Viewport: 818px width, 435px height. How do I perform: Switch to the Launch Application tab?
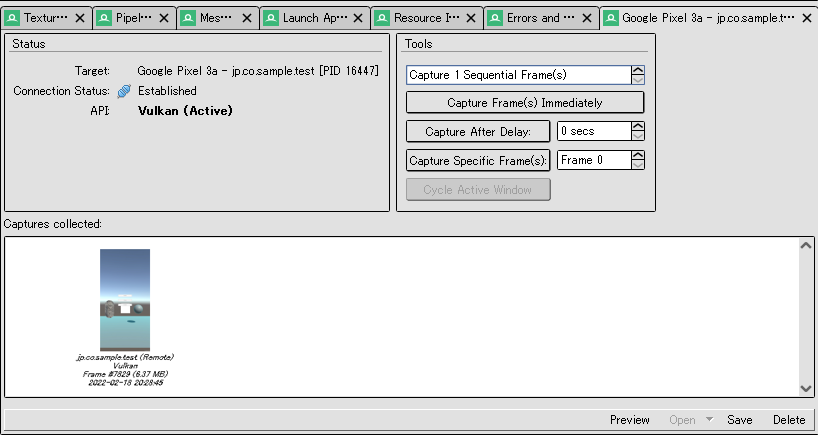(315, 18)
